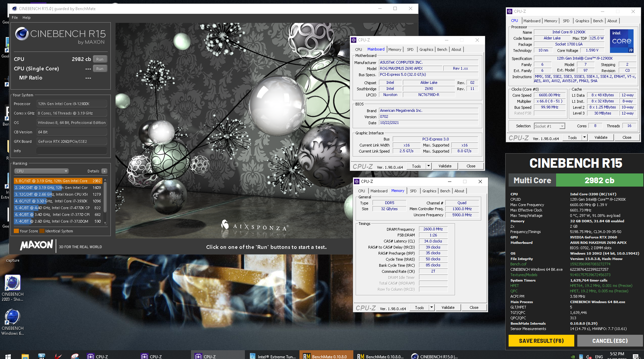Click Close in Memory CPU-Z window
This screenshot has height=359, width=644.
(474, 307)
